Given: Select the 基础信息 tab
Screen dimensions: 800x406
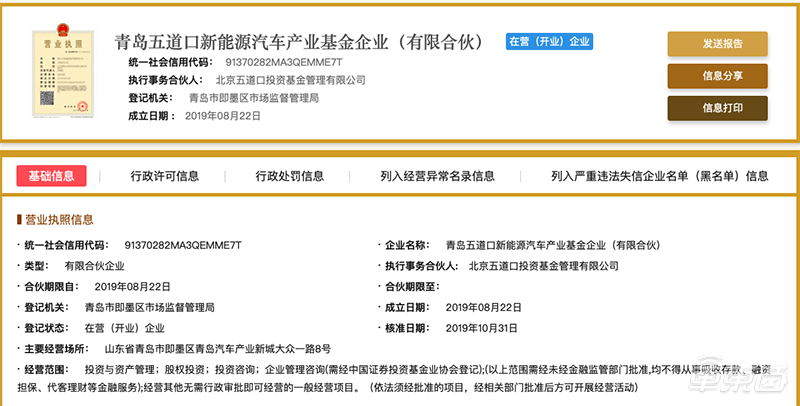Looking at the screenshot, I should tap(52, 176).
